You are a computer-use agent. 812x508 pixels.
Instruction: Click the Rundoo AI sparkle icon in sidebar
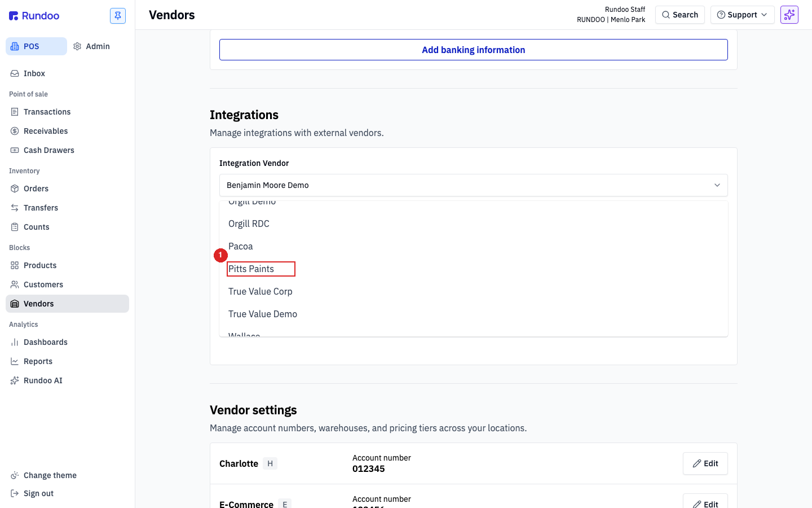[x=15, y=380]
